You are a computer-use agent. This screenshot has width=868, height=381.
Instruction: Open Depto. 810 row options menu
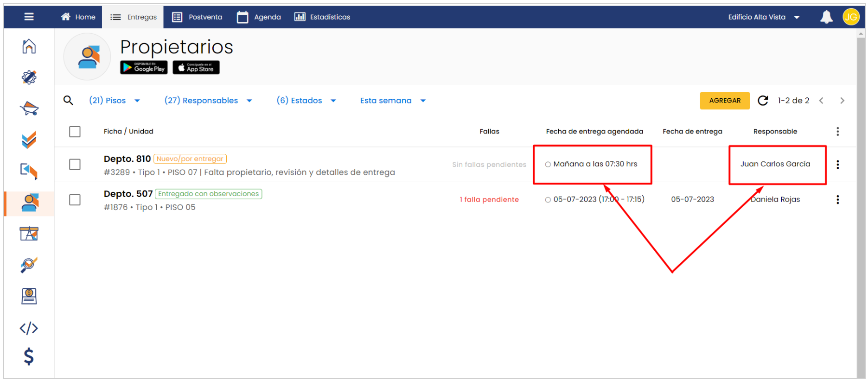pyautogui.click(x=837, y=165)
